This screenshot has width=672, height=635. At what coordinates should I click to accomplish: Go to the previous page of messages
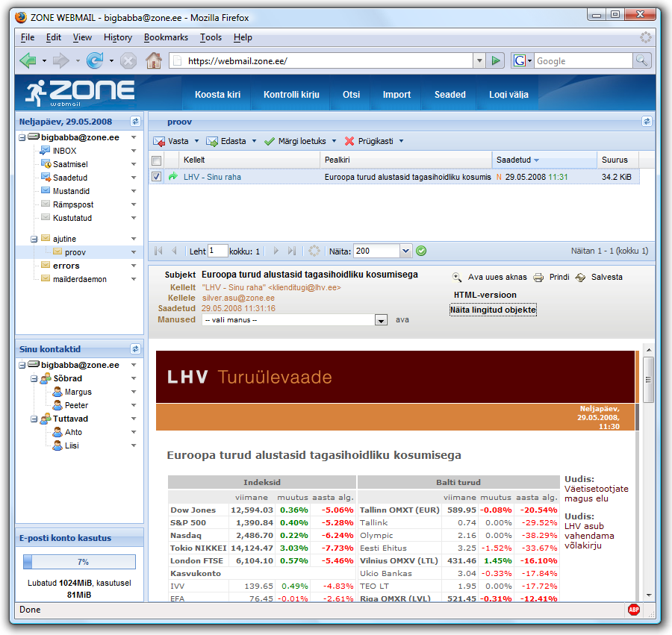174,251
